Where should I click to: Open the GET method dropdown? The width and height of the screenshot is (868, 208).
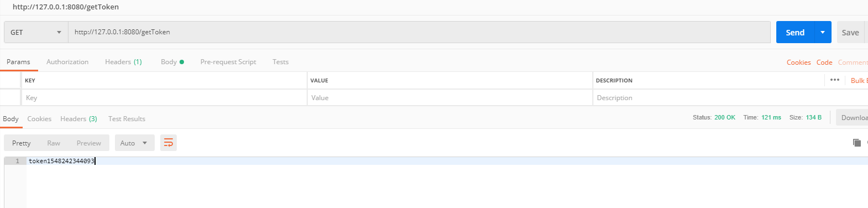tap(36, 32)
